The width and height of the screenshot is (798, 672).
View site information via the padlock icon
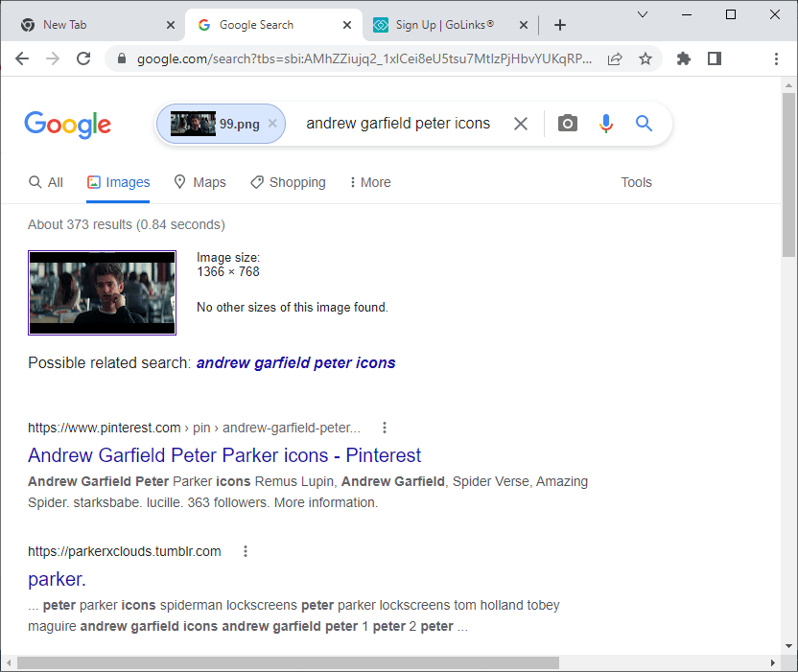(121, 58)
